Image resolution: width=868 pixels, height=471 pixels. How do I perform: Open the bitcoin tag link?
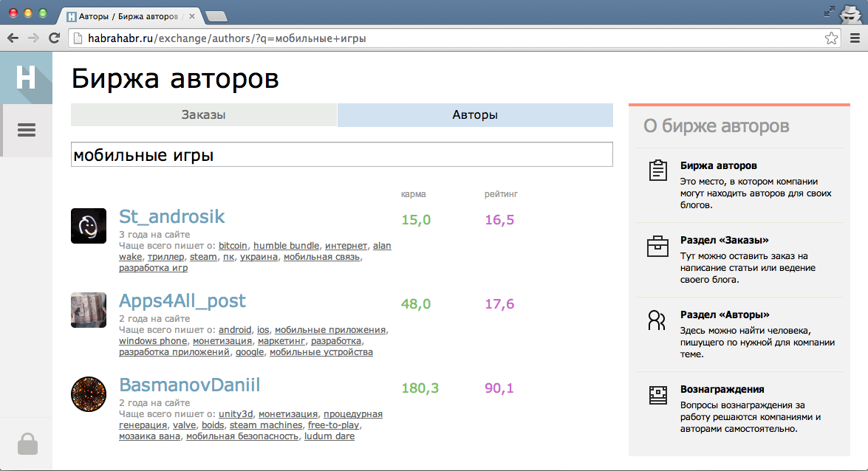click(233, 246)
